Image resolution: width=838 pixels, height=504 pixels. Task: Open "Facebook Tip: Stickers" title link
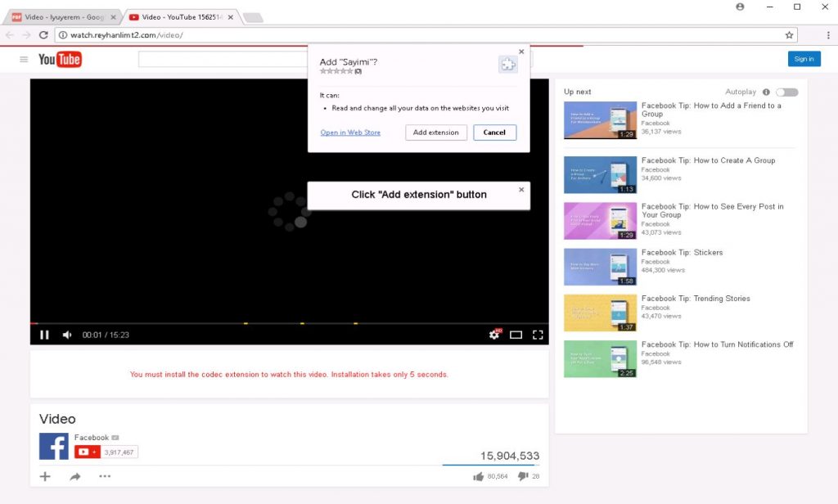pyautogui.click(x=682, y=252)
